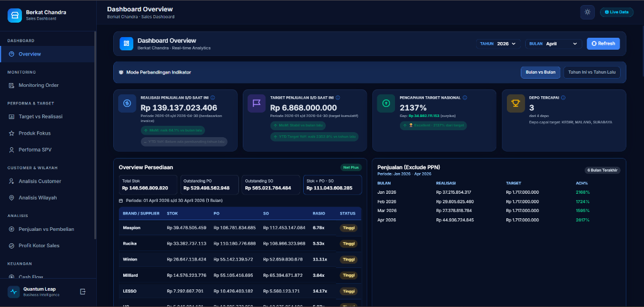Click the Live Data status badge
The image size is (644, 307).
coord(616,12)
